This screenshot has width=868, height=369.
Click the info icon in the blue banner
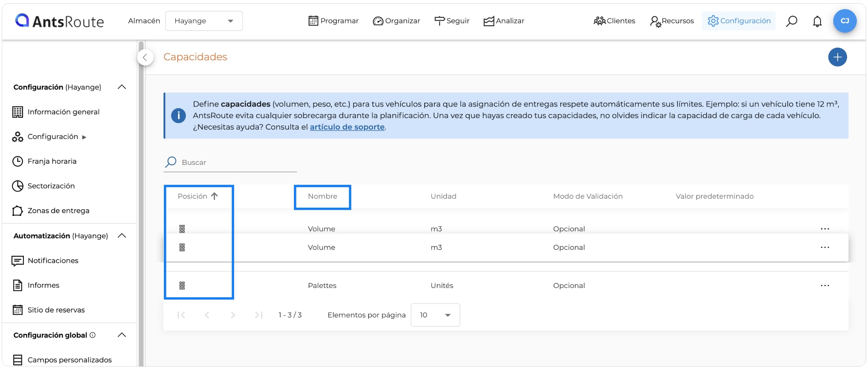point(178,116)
